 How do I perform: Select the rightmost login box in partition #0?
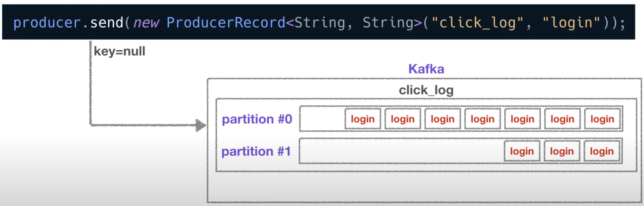coord(602,119)
